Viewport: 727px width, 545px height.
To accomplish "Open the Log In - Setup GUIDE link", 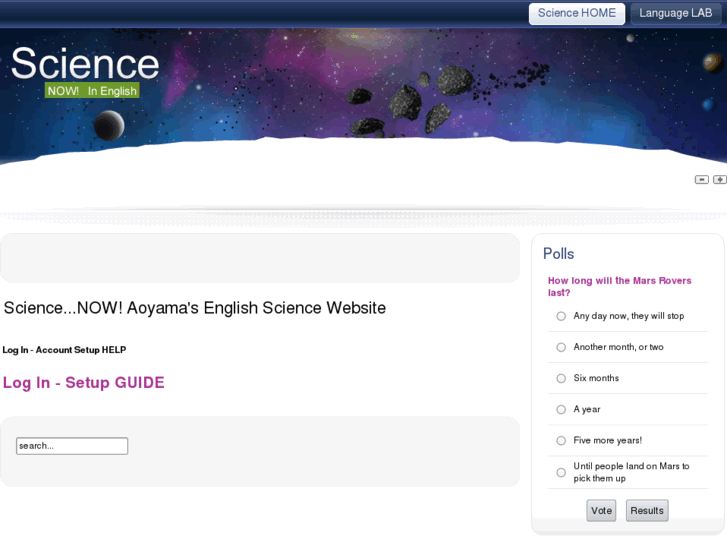I will click(84, 383).
